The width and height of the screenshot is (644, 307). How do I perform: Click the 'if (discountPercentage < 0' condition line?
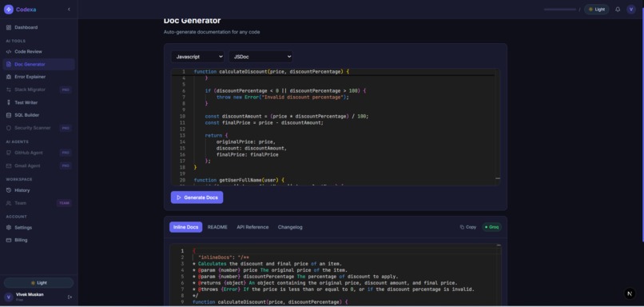(285, 90)
